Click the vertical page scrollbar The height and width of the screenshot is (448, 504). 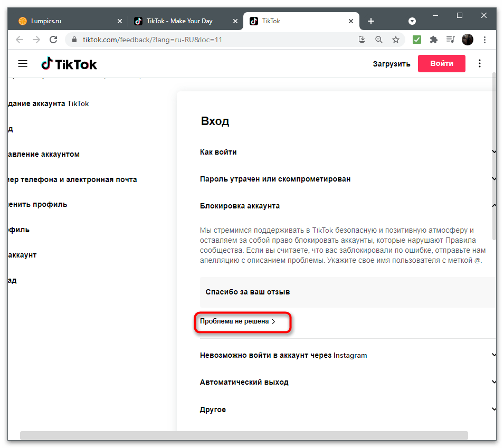tap(494, 156)
